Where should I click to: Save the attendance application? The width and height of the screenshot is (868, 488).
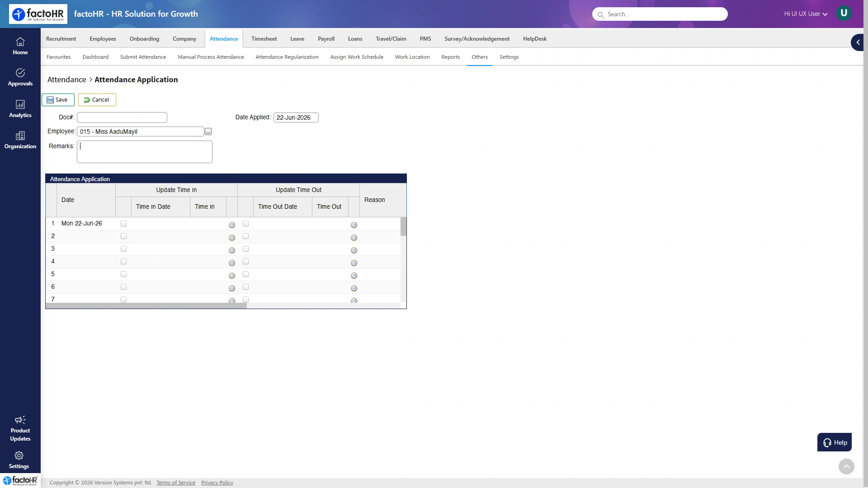[x=58, y=100]
